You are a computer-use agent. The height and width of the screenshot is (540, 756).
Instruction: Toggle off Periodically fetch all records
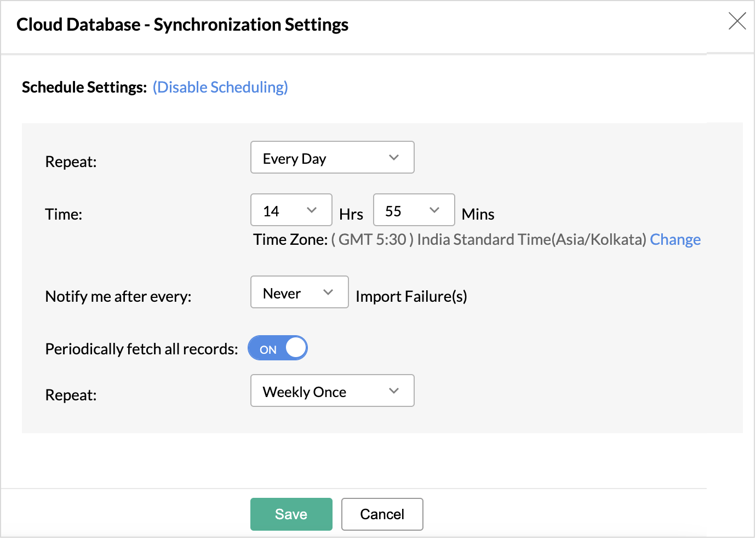pos(278,348)
